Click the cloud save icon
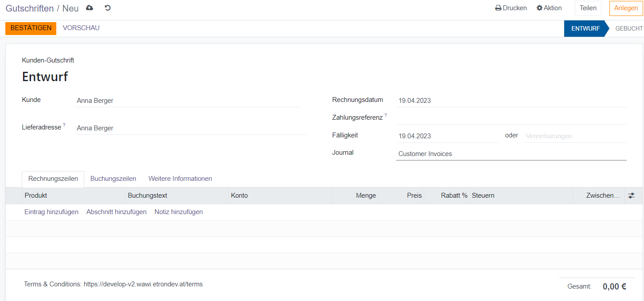644x301 pixels. [90, 8]
